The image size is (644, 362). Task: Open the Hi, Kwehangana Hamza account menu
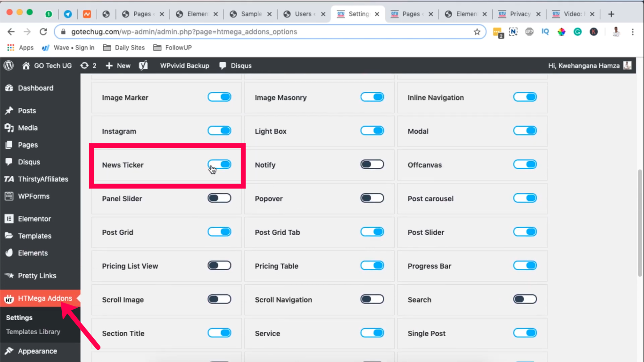coord(590,66)
